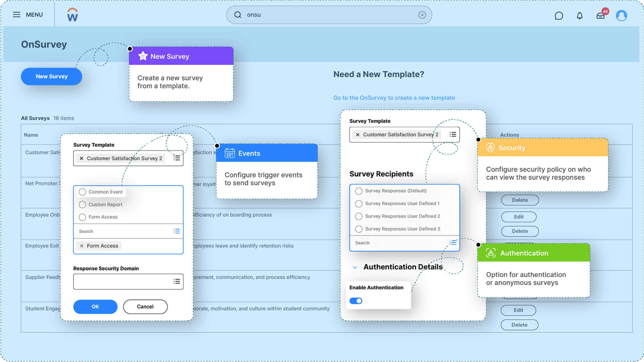644x362 pixels.
Task: Click the Workday W logo
Action: pos(72,15)
